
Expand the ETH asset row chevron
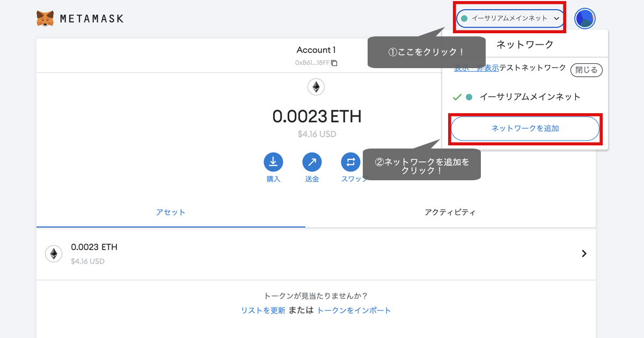click(584, 254)
